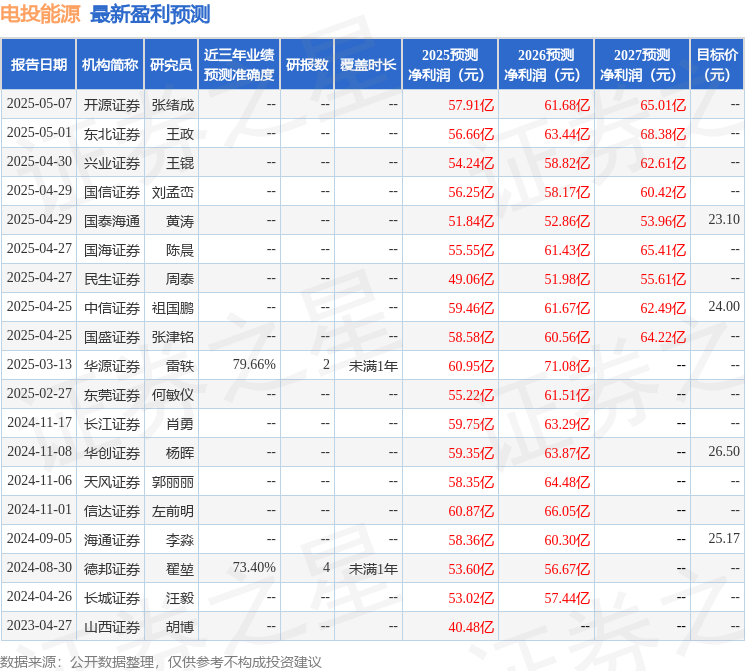Click 华源证券 institution name
Screen dimensions: 745x671
(112, 366)
